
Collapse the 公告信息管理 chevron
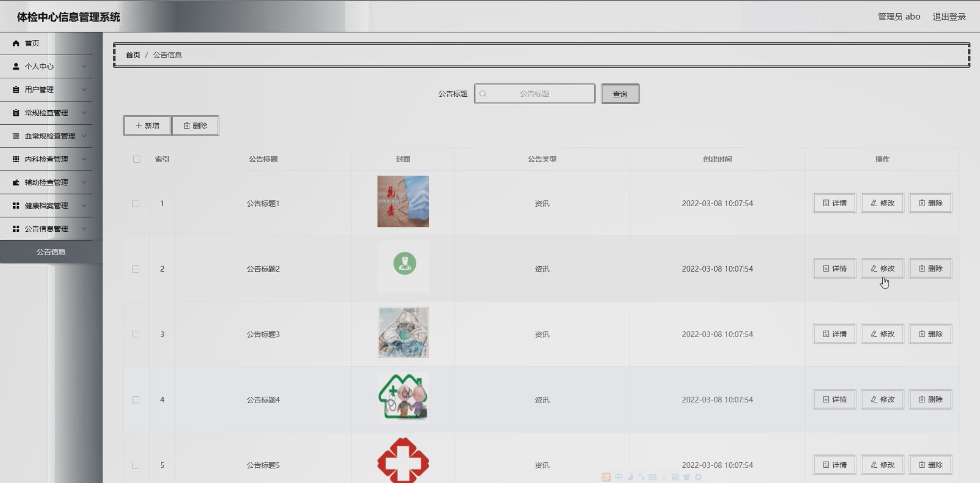tap(84, 229)
